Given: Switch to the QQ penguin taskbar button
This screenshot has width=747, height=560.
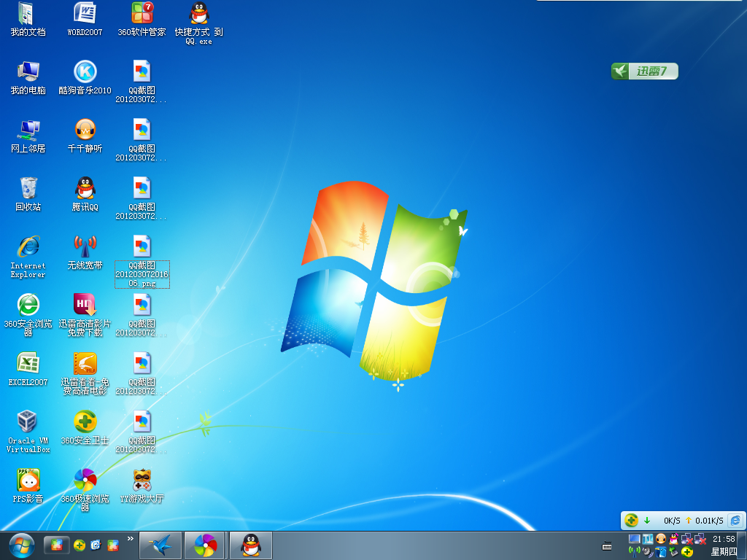Looking at the screenshot, I should coord(251,545).
